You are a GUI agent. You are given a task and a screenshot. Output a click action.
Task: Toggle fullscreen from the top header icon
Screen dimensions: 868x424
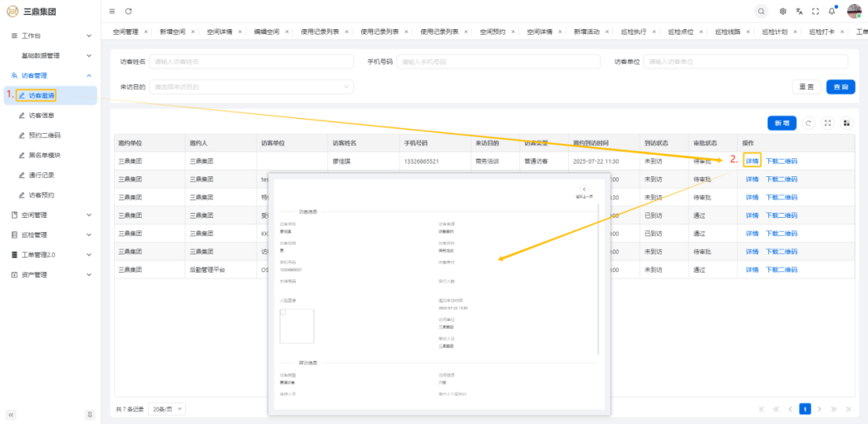pyautogui.click(x=815, y=11)
